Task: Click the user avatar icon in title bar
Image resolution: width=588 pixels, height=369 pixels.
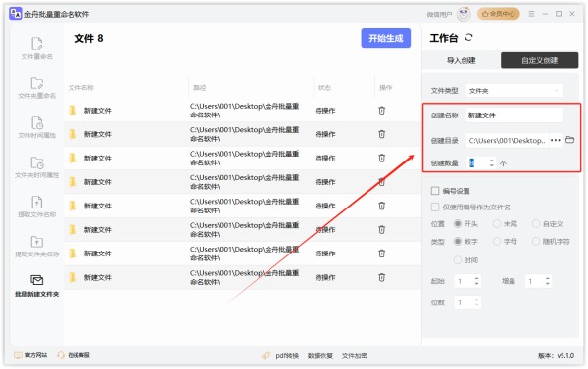Action: tap(464, 14)
